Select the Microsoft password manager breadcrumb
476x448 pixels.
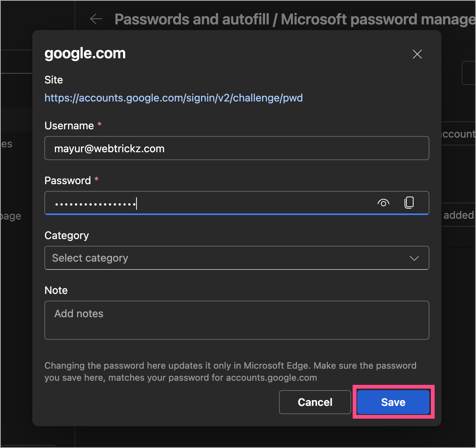(x=376, y=19)
